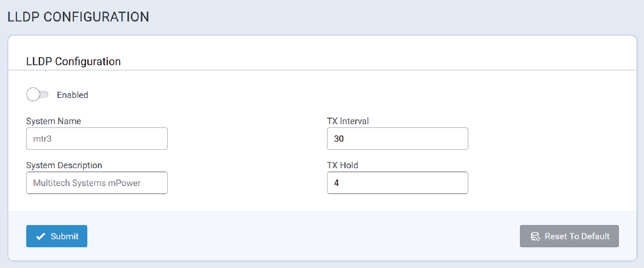Focus the System Name input field

point(97,139)
